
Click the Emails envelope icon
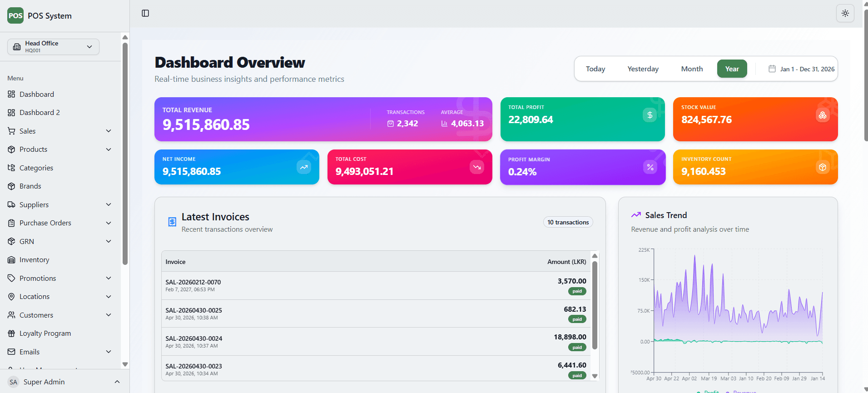(x=11, y=352)
